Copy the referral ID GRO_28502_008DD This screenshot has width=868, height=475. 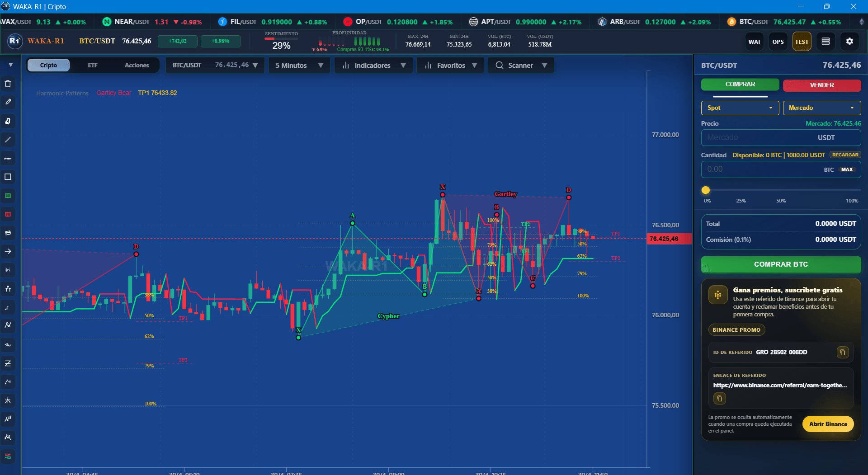(843, 352)
